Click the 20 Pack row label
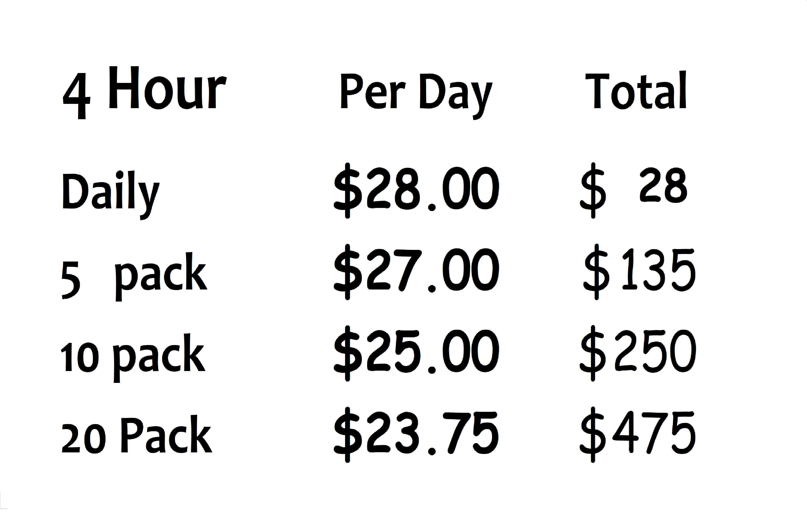Viewport: 807px width, 532px height. [136, 436]
